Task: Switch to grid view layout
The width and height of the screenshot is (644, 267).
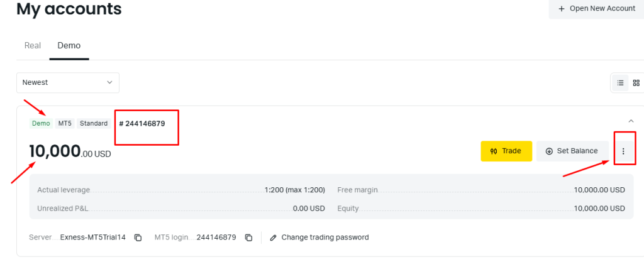Action: pos(636,83)
